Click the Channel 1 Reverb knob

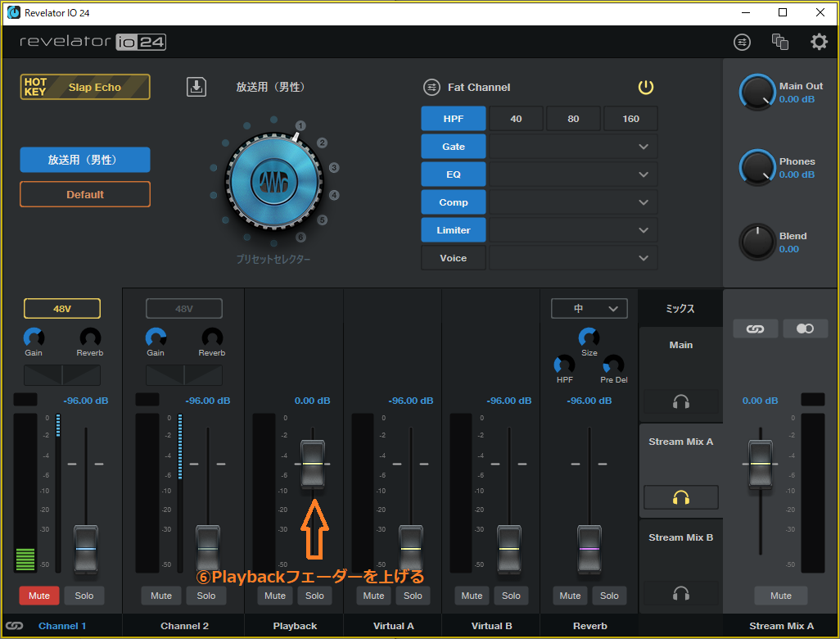[x=90, y=338]
